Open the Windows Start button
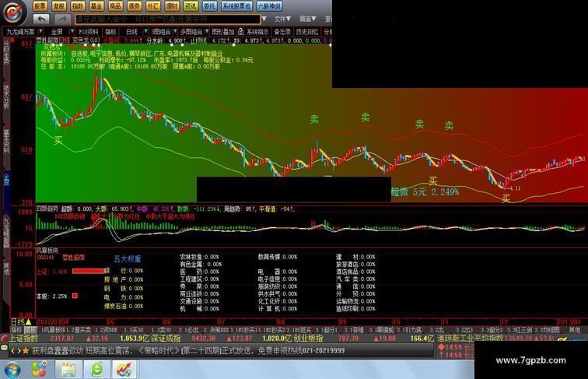This screenshot has height=379, width=588. (12, 369)
